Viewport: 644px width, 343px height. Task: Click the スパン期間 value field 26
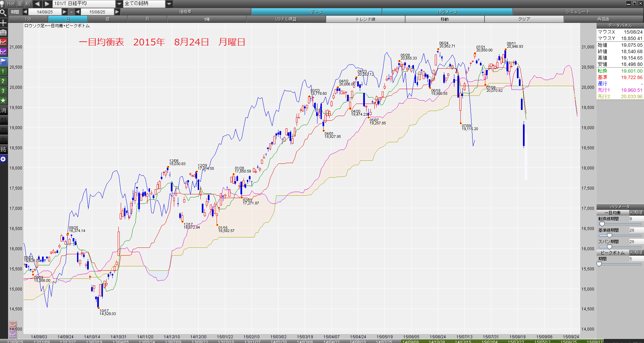pos(636,242)
